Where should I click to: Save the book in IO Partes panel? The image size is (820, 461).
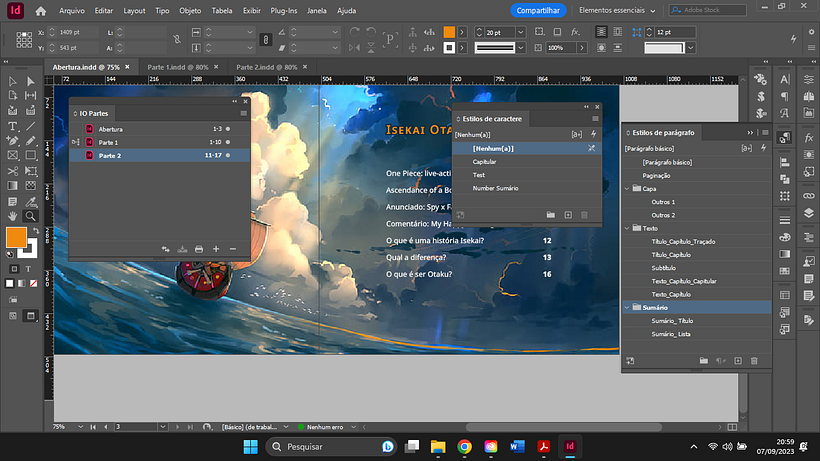pos(182,249)
